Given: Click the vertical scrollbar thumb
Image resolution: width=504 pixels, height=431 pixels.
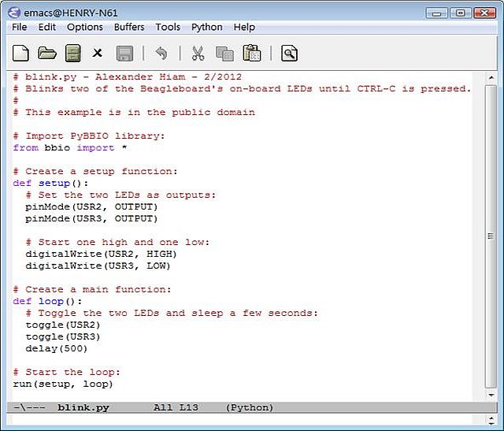Looking at the screenshot, I should [491, 236].
